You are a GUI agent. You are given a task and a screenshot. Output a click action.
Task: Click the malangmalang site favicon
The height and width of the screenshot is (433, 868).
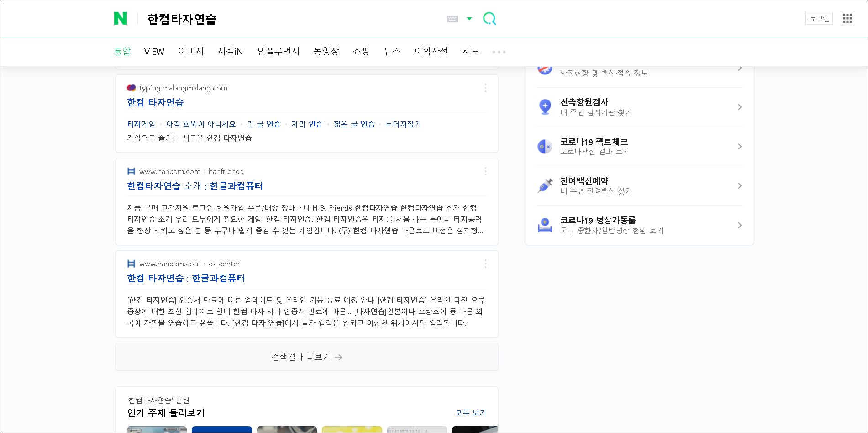coord(131,88)
